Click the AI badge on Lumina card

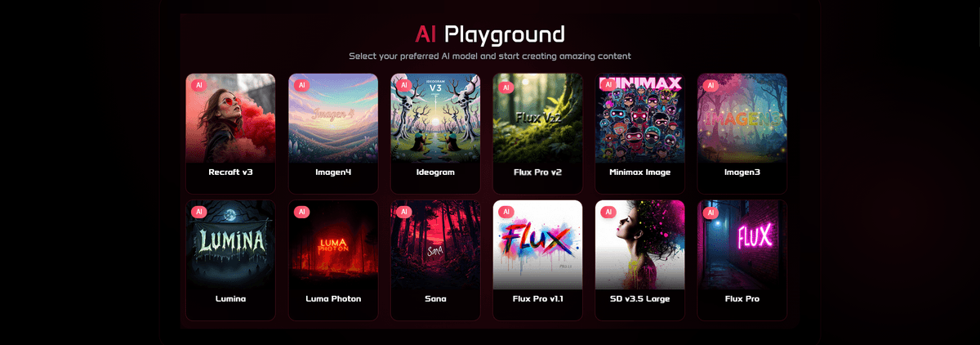(198, 212)
